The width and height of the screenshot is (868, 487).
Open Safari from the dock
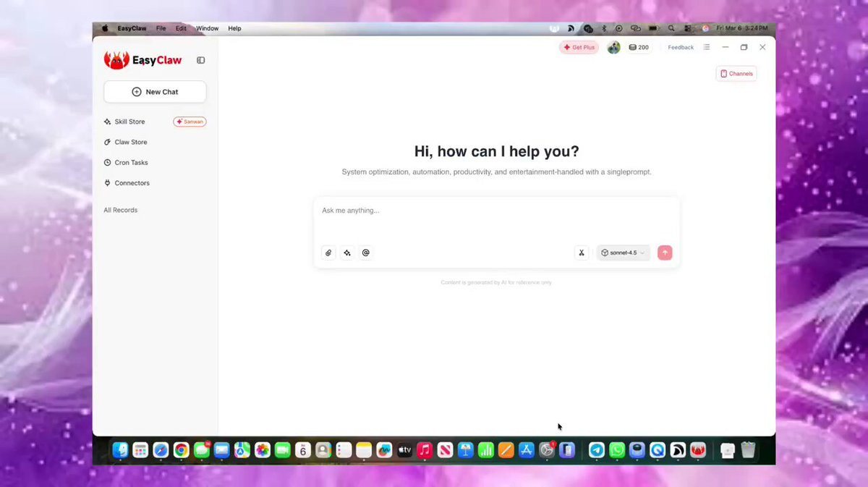pyautogui.click(x=161, y=450)
